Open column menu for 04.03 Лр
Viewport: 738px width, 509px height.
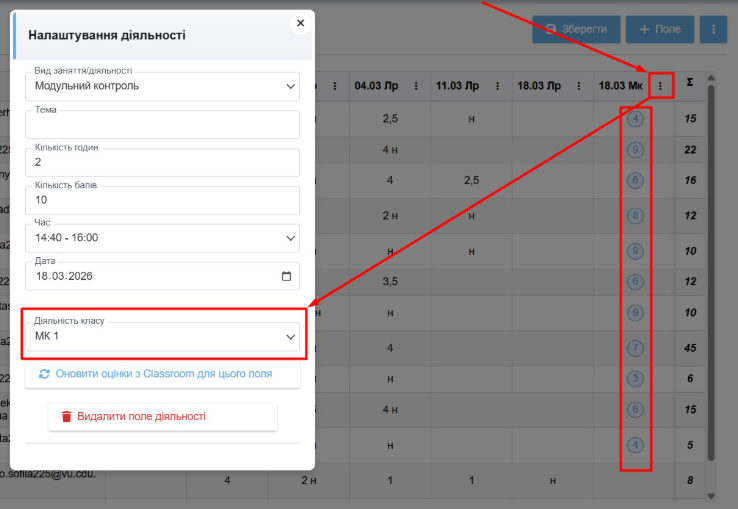pos(417,86)
